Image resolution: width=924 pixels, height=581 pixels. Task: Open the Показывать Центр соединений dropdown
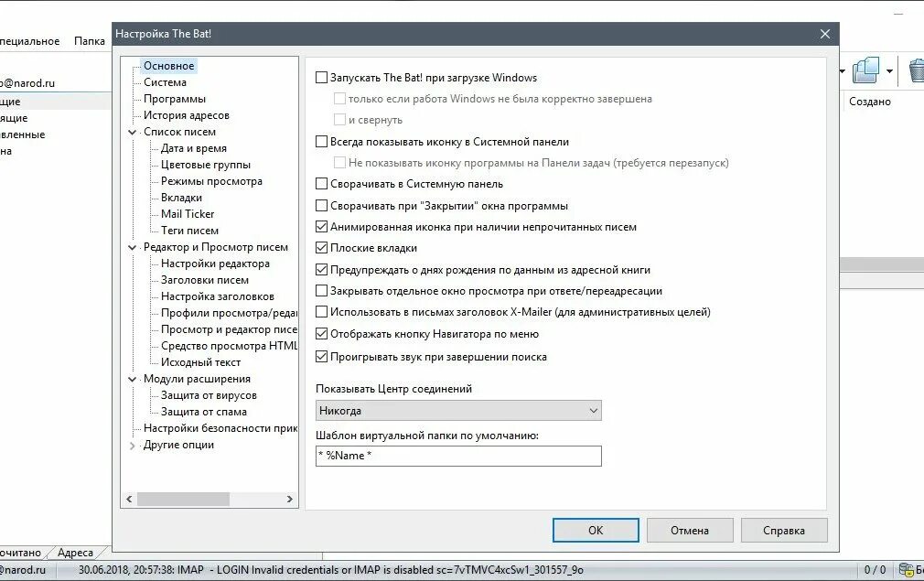coord(458,411)
